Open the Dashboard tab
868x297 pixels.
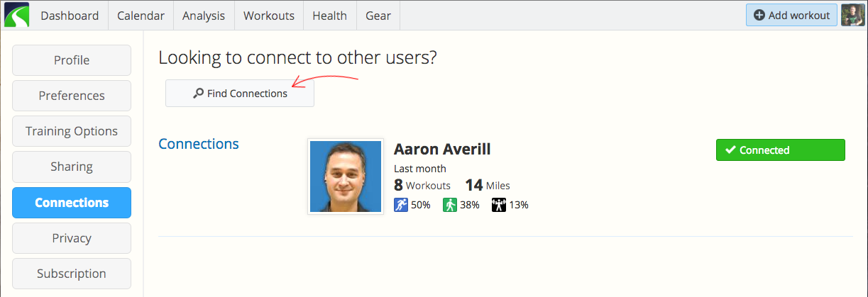[x=70, y=16]
